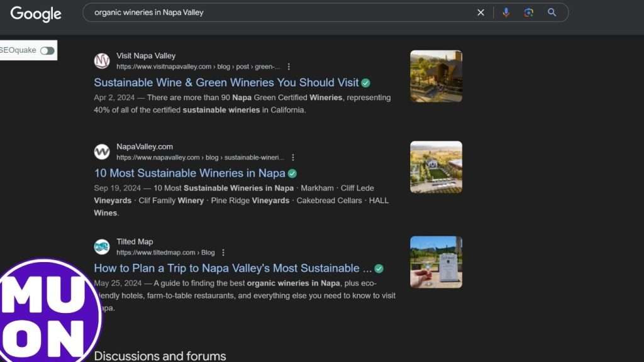This screenshot has height=362, width=644.
Task: Clear the search query with X icon
Action: click(x=480, y=13)
